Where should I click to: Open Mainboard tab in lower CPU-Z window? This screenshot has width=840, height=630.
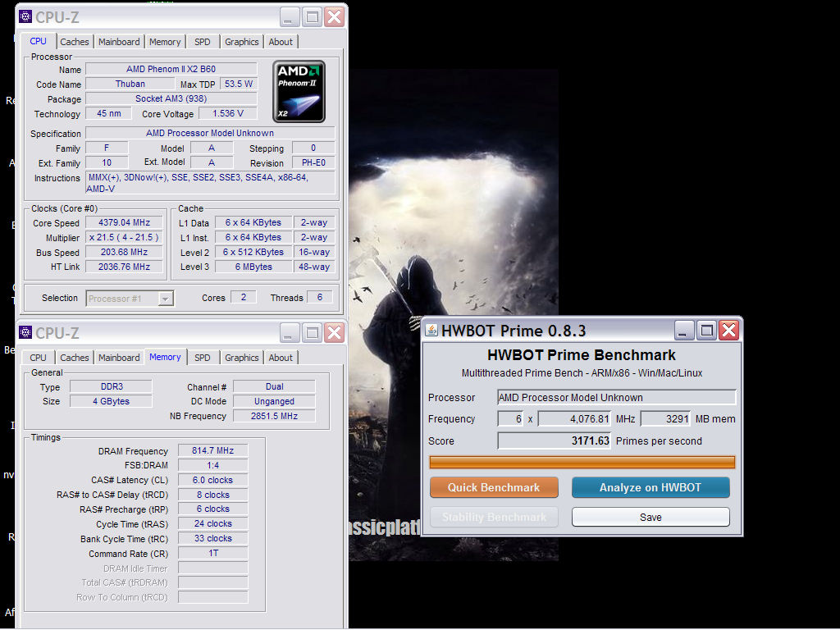(119, 358)
